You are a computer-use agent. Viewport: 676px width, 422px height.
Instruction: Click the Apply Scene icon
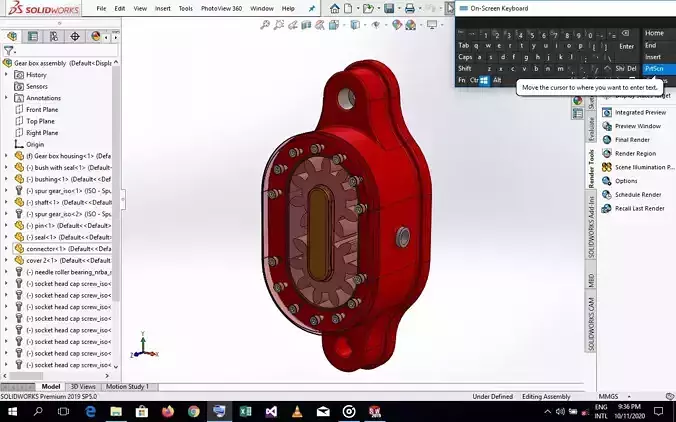pyautogui.click(x=410, y=25)
